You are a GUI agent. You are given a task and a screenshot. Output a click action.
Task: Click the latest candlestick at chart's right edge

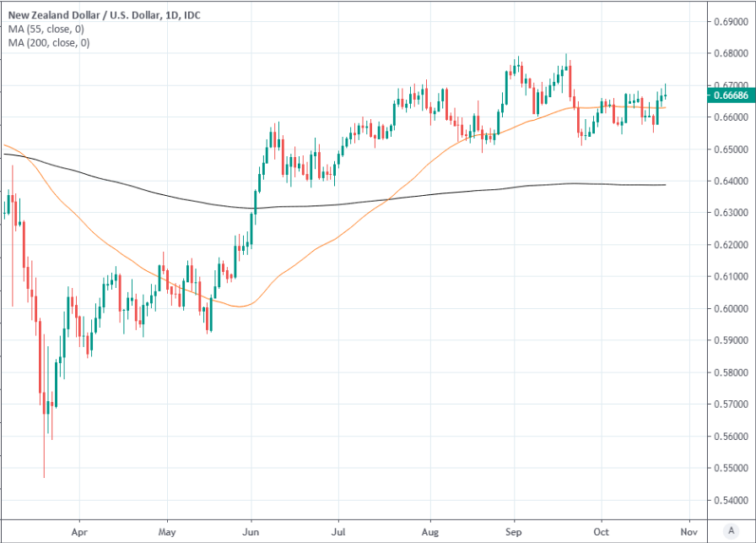tap(666, 95)
